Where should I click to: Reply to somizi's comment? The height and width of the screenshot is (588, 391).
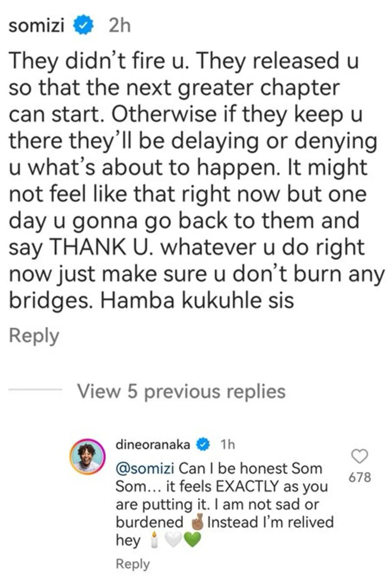pyautogui.click(x=34, y=336)
